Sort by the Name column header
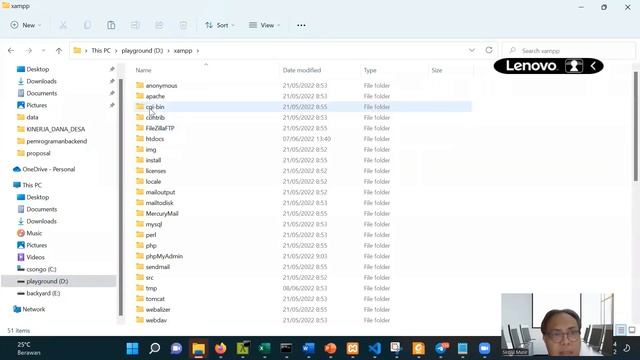Screen dimensions: 640x360 click(x=144, y=70)
